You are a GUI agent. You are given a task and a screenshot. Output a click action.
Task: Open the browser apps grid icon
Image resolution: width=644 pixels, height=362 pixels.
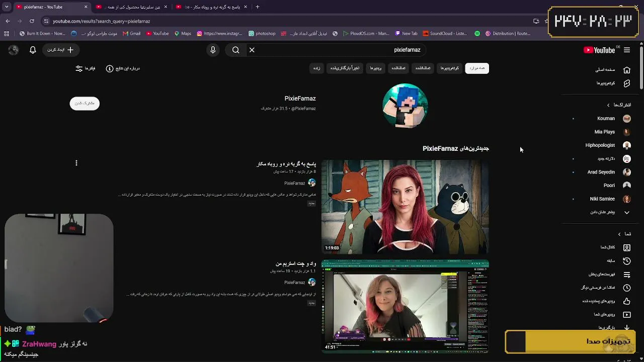click(x=7, y=34)
